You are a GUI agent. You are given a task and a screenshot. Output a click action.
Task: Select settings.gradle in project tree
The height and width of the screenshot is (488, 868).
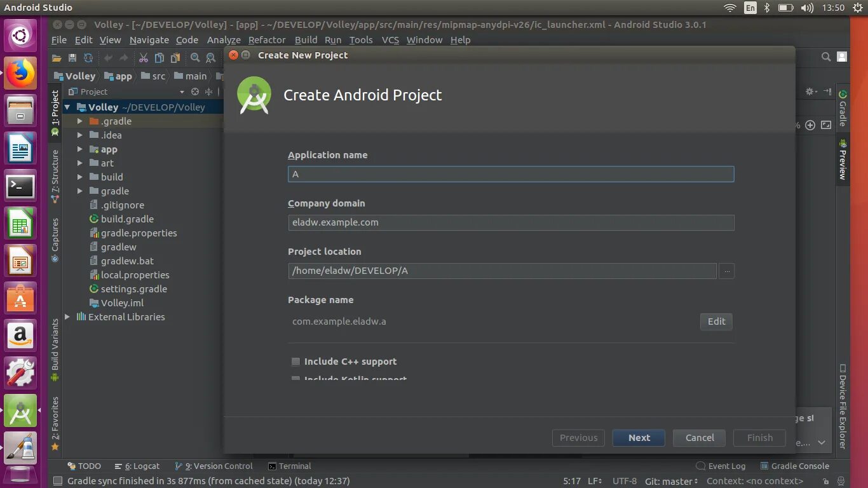pos(128,289)
